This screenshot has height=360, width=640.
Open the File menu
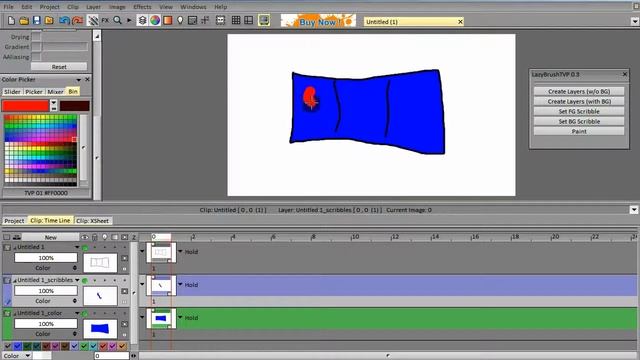click(8, 7)
